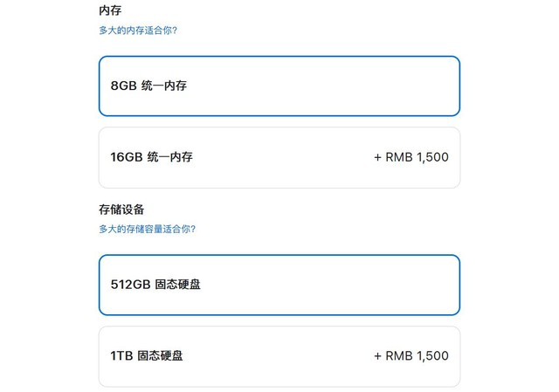Select the 8GB 统一内存 option
The height and width of the screenshot is (392, 559).
tap(279, 86)
